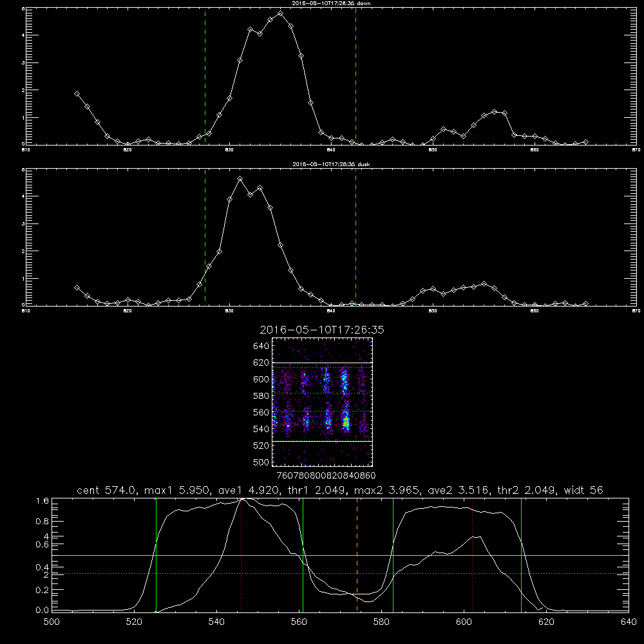Screen dimensions: 644x644
Task: Click the "widt 56" value in stats line
Action: 583,490
